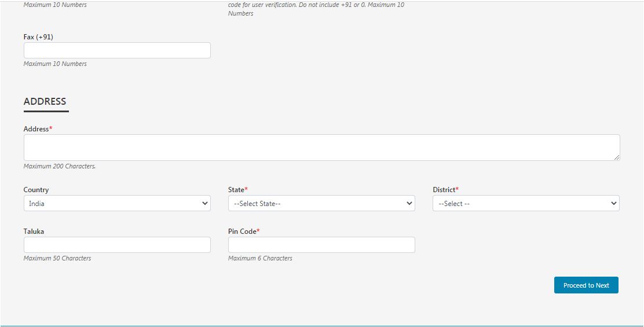Viewport: 644px width, 327px height.
Task: Click the Address field label
Action: coord(38,129)
